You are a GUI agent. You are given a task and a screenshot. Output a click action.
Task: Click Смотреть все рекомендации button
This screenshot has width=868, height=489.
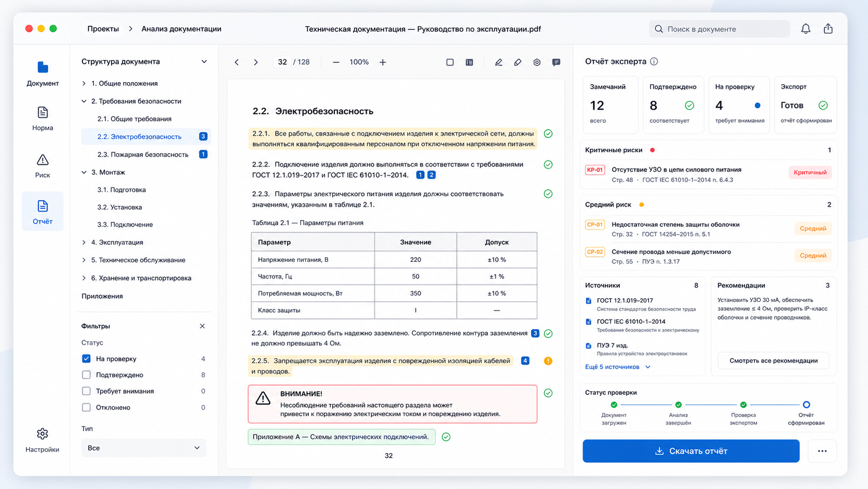tap(774, 361)
